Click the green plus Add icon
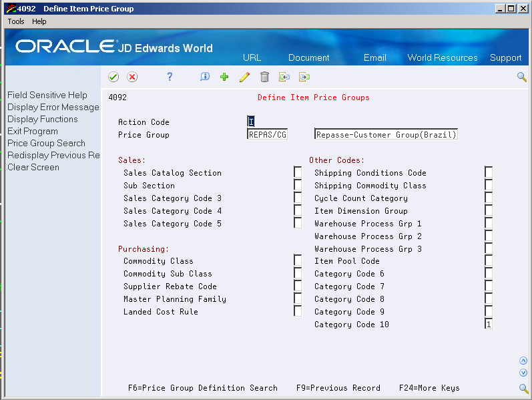This screenshot has height=400, width=532. click(224, 77)
